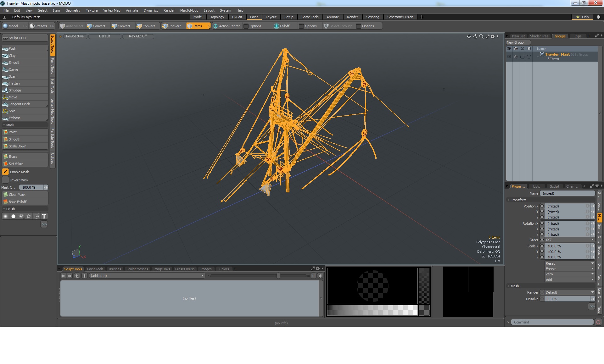Click the Name field showing (mixed)
Image resolution: width=604 pixels, height=364 pixels.
point(567,193)
